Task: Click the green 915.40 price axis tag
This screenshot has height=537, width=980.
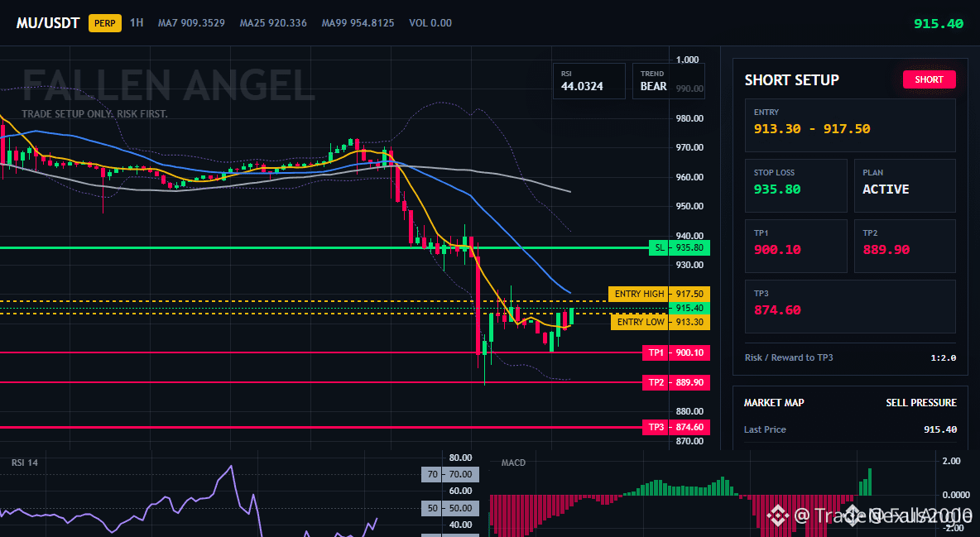Action: pyautogui.click(x=689, y=308)
